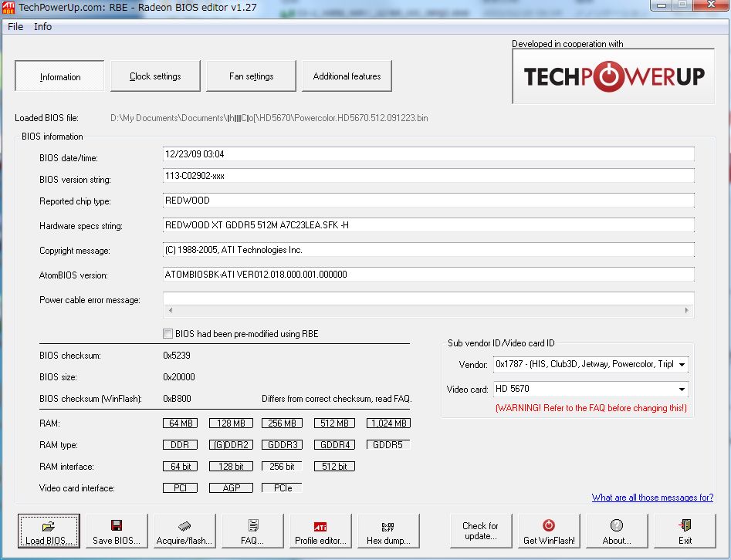Open Acquire/flash chip button
The width and height of the screenshot is (731, 560).
[184, 531]
